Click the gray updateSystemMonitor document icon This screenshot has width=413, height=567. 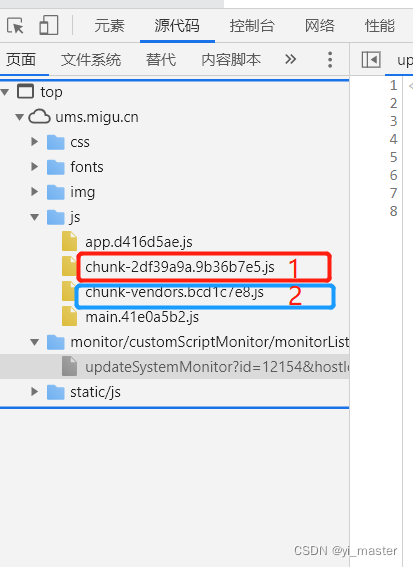click(x=69, y=366)
